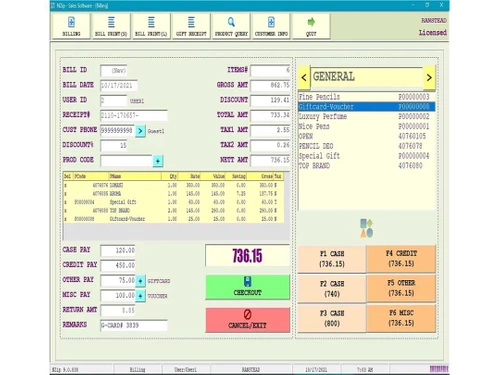Click the delete mark on Special Gift row

point(65,202)
